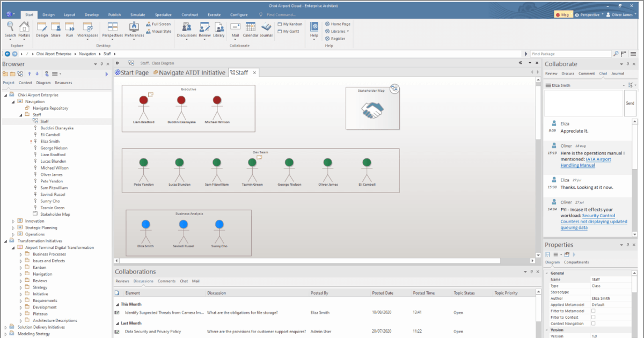The image size is (644, 338).
Task: Open the Perspective dropdown in title bar
Action: coord(590,14)
